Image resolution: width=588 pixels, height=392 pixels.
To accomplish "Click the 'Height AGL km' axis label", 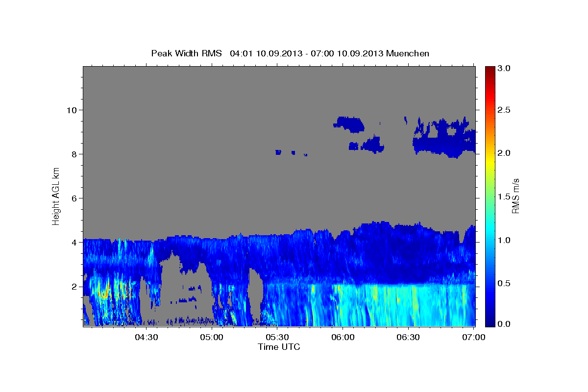I will pos(56,196).
